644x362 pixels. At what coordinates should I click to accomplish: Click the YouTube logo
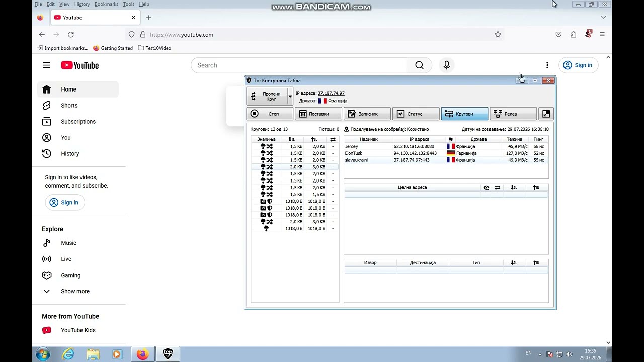pos(80,65)
